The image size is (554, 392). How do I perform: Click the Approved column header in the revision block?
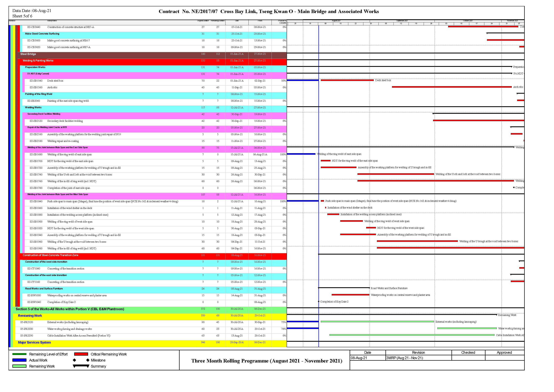pyautogui.click(x=504, y=353)
